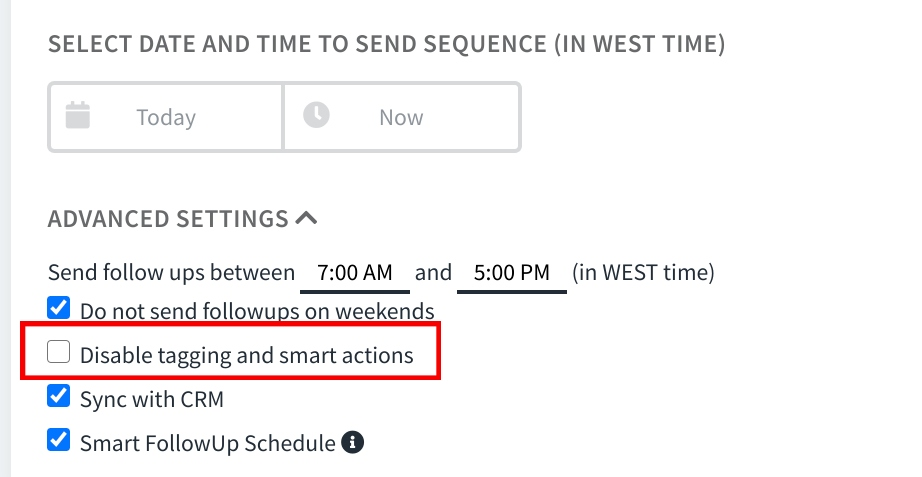The width and height of the screenshot is (922, 477).
Task: Open the Today date picker field
Action: pos(166,117)
